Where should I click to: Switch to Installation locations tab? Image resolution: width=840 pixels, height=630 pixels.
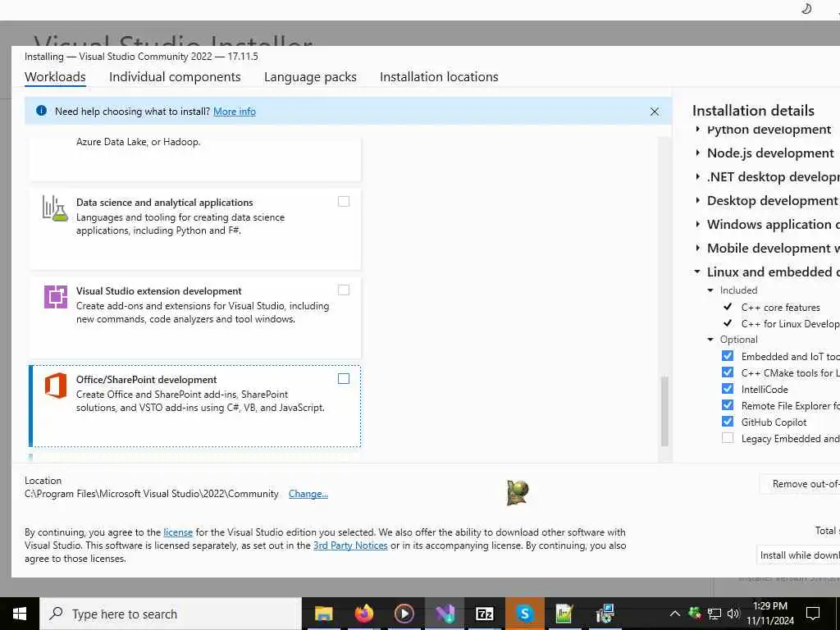[x=439, y=76]
